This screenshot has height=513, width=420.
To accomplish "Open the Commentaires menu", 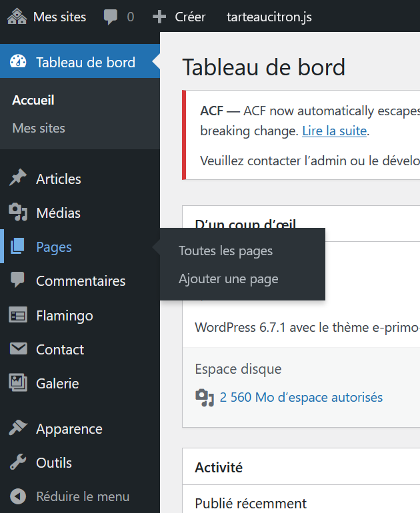I will coord(81,281).
